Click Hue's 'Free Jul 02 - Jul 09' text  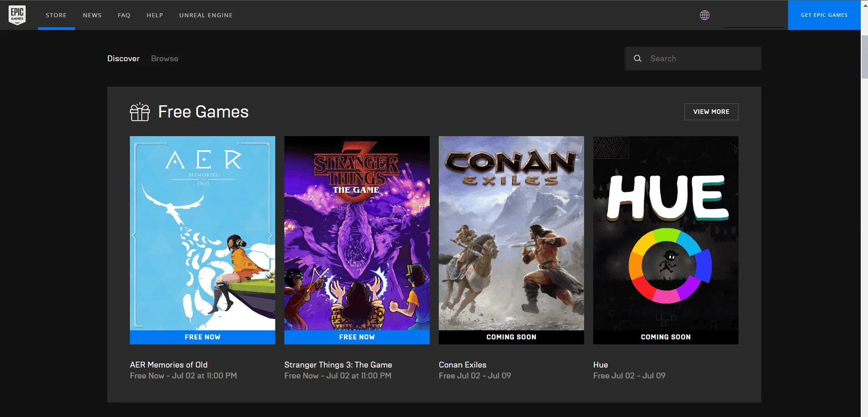(x=629, y=376)
